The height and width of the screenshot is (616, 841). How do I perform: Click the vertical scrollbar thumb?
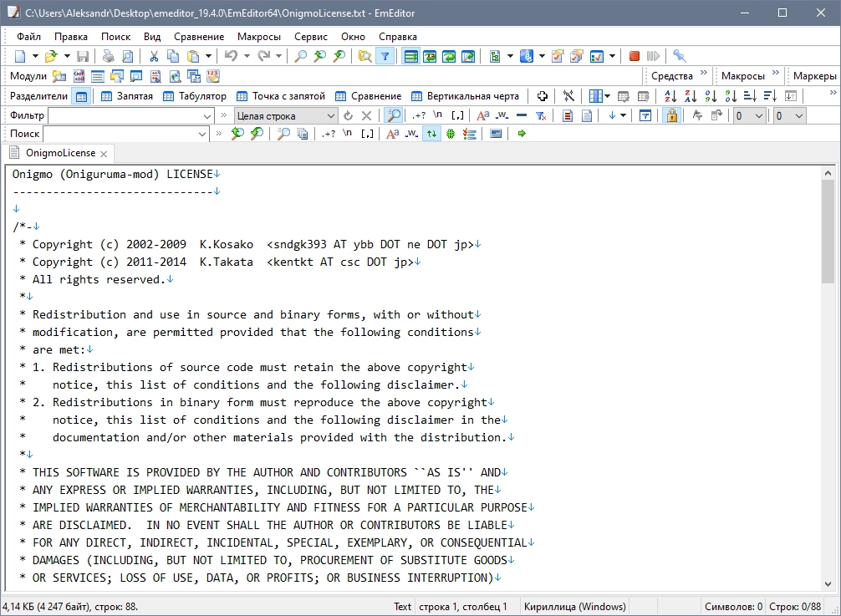point(828,231)
